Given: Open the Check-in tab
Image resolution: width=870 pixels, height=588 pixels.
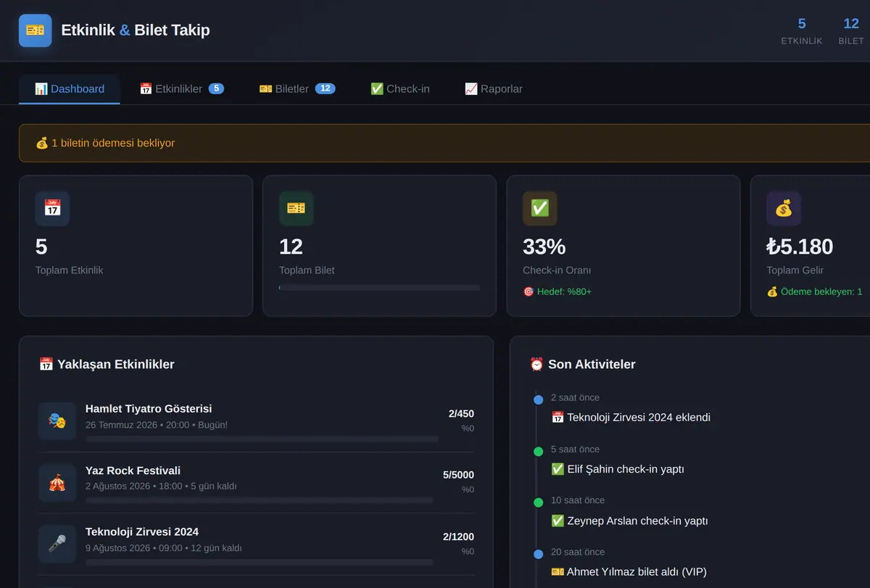Looking at the screenshot, I should point(400,89).
